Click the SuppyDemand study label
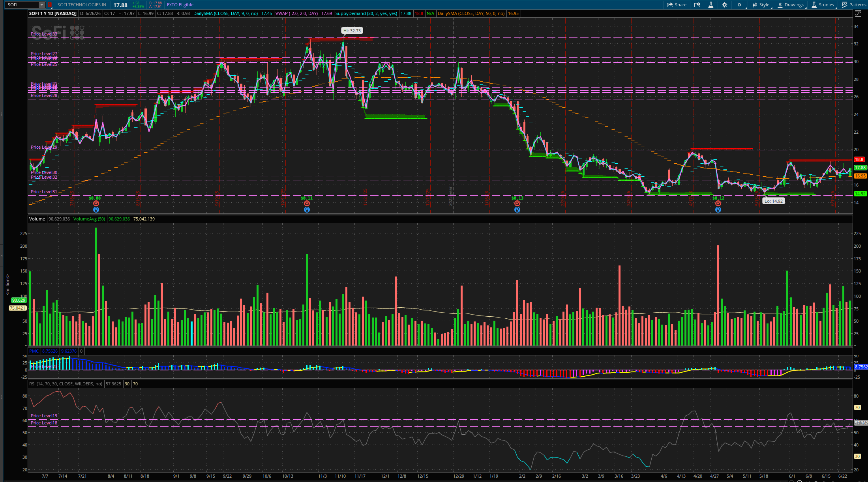Screen dimensions: 868x482 [x=366, y=13]
